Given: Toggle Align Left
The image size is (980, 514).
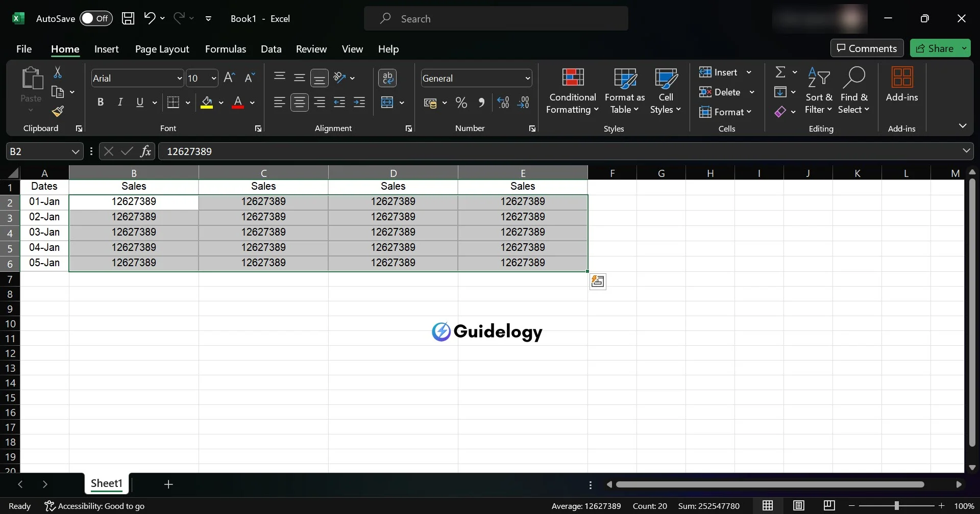Looking at the screenshot, I should click(x=279, y=102).
